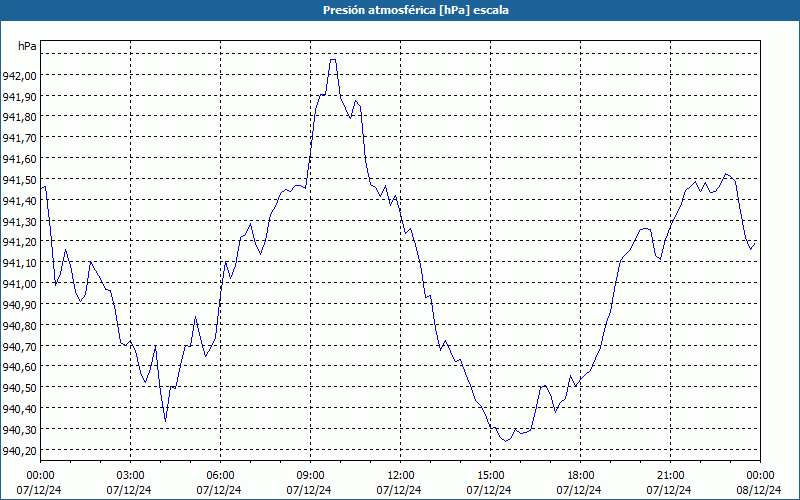Click the 09:00 time axis label

click(310, 476)
